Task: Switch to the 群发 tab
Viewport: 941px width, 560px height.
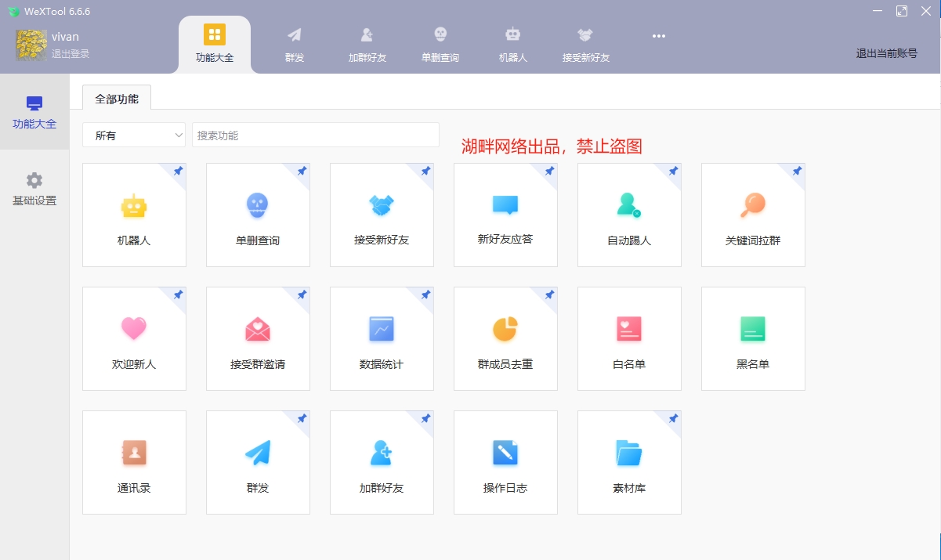Action: pos(295,43)
